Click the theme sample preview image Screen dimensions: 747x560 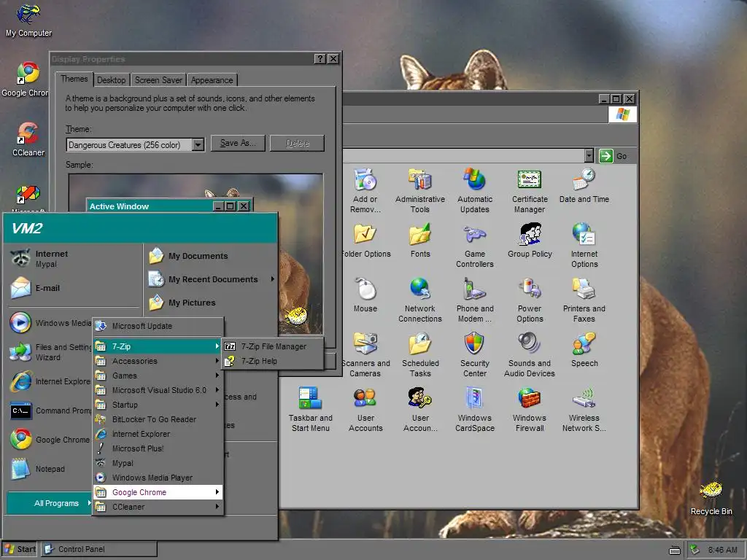[x=196, y=254]
